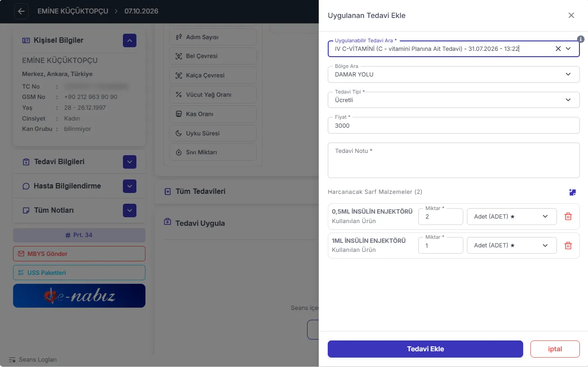Click the info icon beside treatment search
Screen dimensions: 588x367
pos(581,39)
